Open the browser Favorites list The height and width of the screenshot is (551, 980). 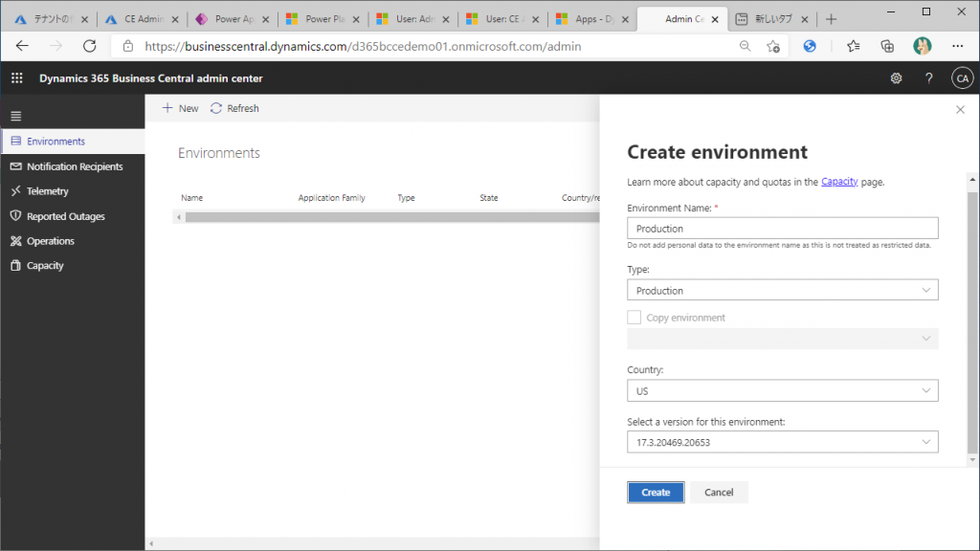click(853, 46)
